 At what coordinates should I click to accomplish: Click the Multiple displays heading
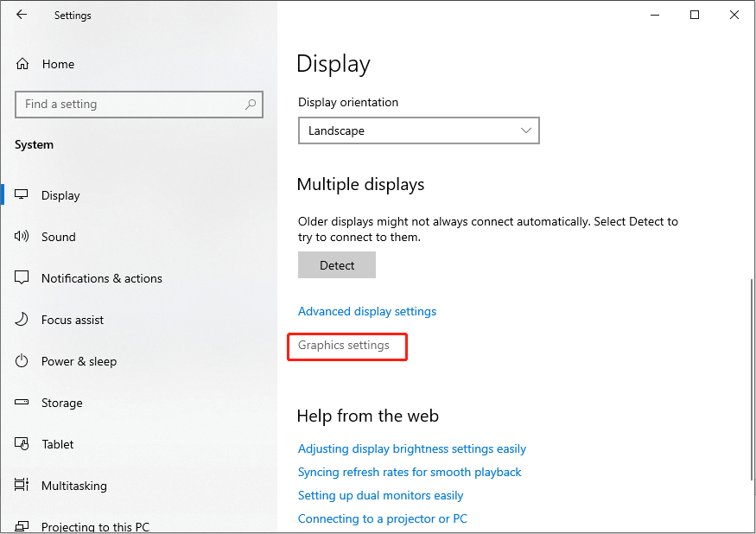pos(360,184)
